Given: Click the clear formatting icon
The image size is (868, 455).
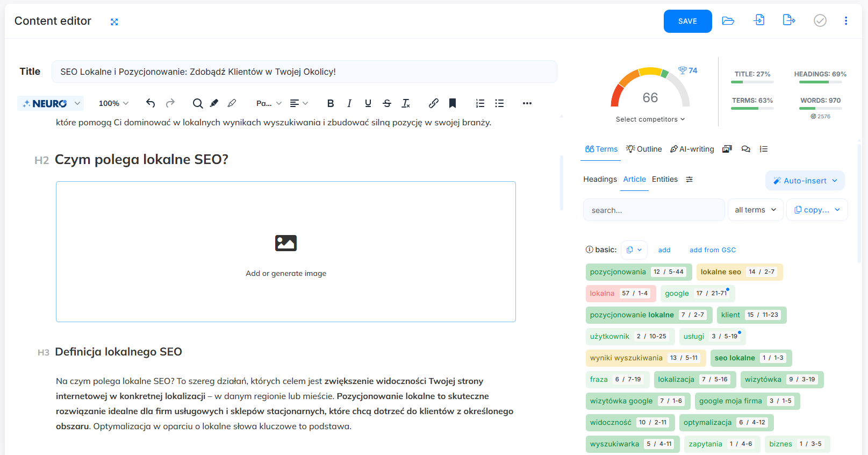Looking at the screenshot, I should [406, 103].
